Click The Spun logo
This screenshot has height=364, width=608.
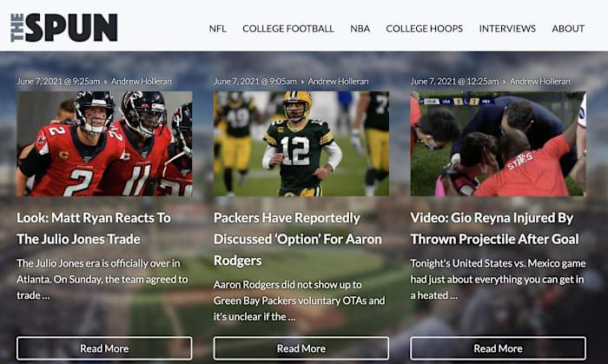[x=63, y=28]
